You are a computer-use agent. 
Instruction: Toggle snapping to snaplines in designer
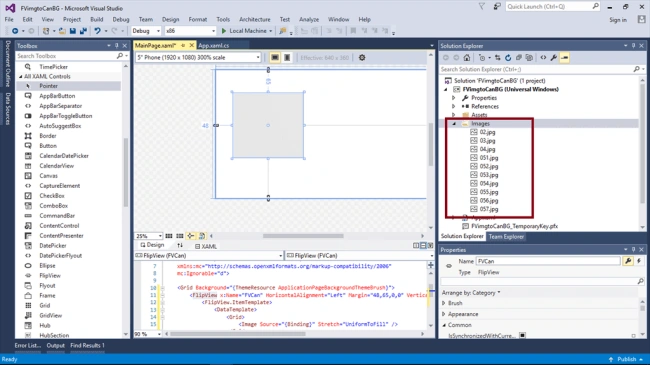(x=191, y=236)
